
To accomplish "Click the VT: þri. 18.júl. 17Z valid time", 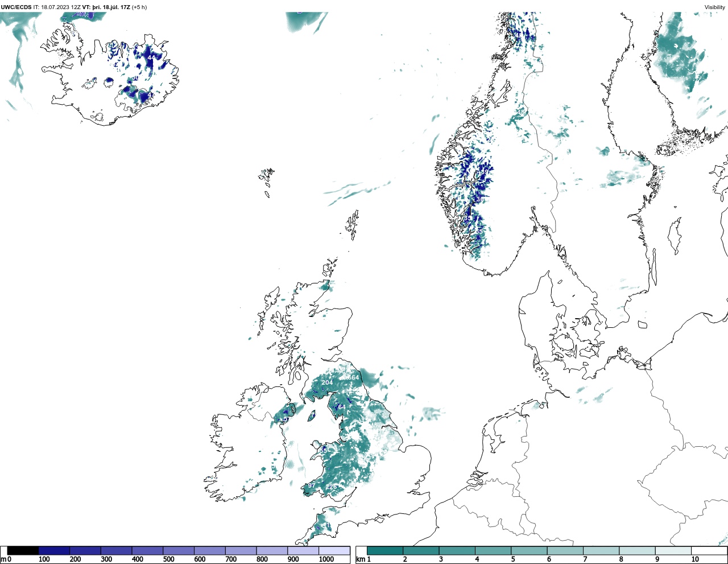I will (x=106, y=7).
